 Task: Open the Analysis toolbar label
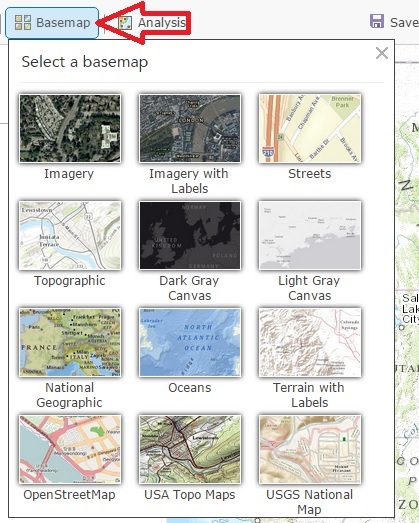tap(162, 23)
